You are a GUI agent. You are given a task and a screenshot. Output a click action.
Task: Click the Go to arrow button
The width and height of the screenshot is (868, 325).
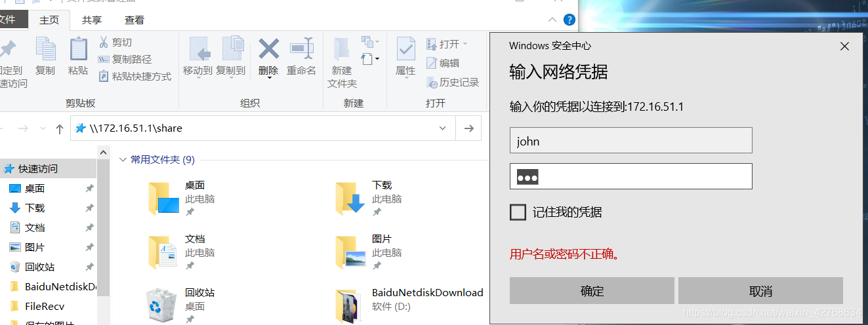point(468,128)
